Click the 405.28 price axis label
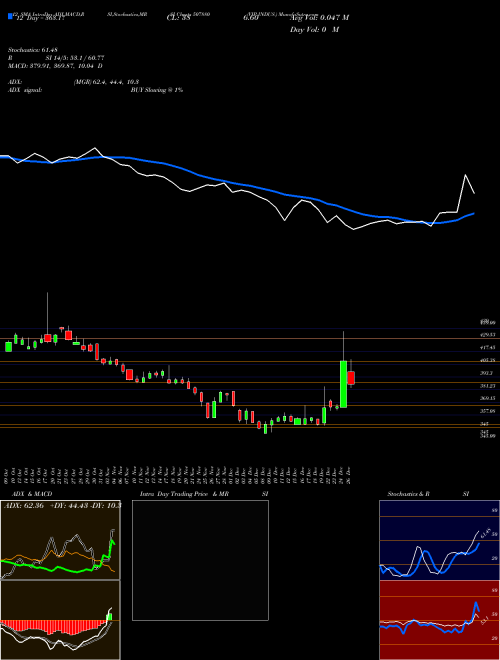500x660 pixels. 487,360
